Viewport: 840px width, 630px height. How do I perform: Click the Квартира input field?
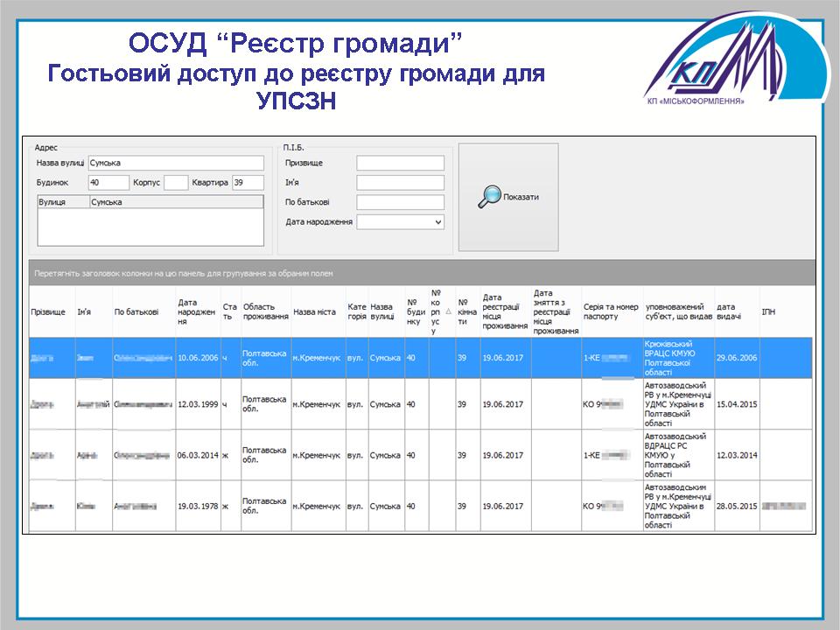tap(248, 183)
